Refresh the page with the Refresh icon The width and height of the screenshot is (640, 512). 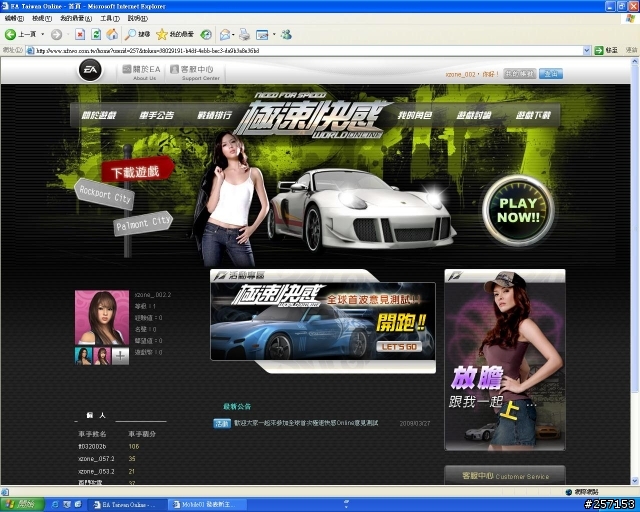coord(96,35)
